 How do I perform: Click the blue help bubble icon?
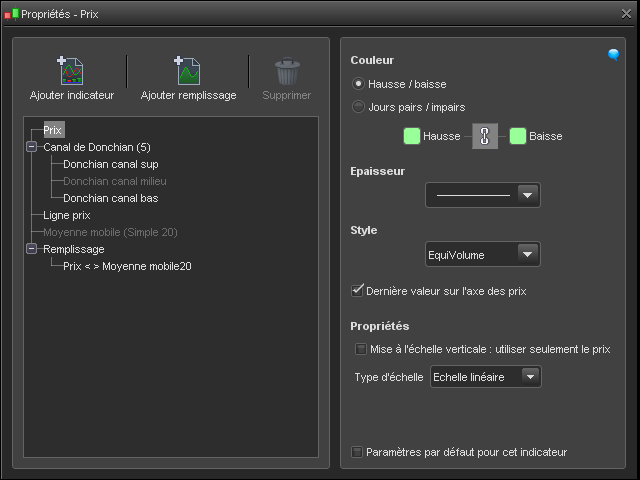point(614,56)
